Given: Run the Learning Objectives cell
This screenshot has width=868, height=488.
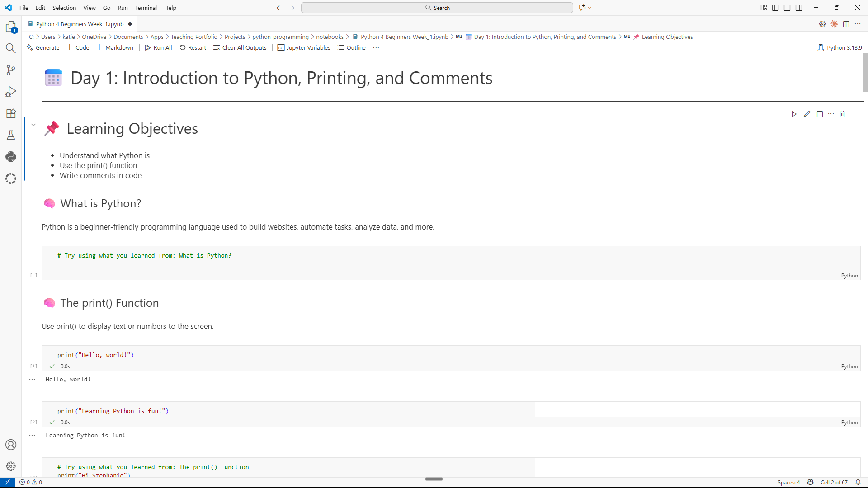Looking at the screenshot, I should (x=794, y=114).
